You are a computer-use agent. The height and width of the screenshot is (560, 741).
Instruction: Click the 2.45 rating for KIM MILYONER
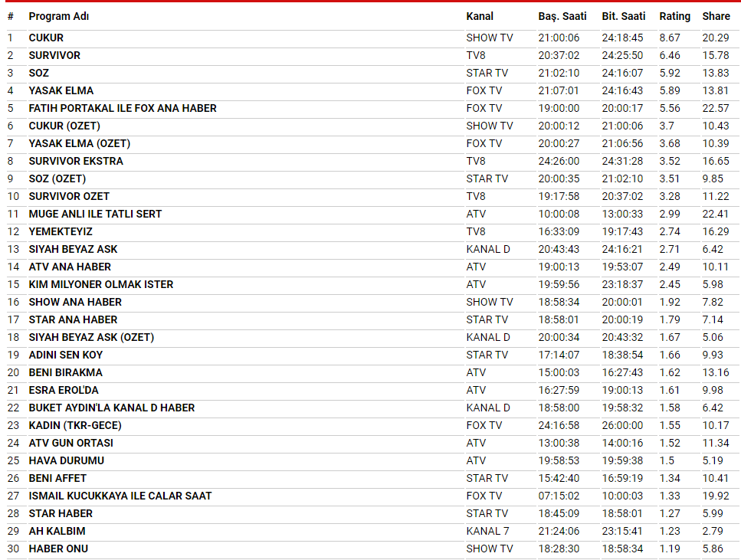pos(670,284)
